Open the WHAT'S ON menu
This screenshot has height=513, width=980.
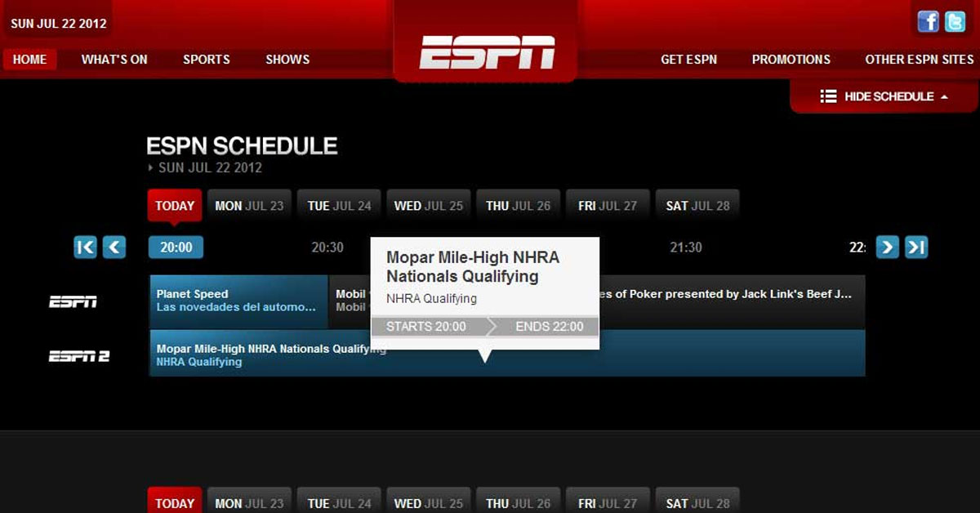114,59
